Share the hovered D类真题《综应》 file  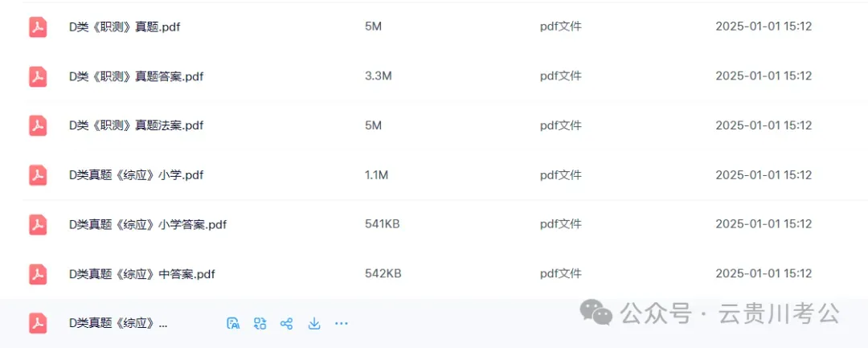(286, 324)
